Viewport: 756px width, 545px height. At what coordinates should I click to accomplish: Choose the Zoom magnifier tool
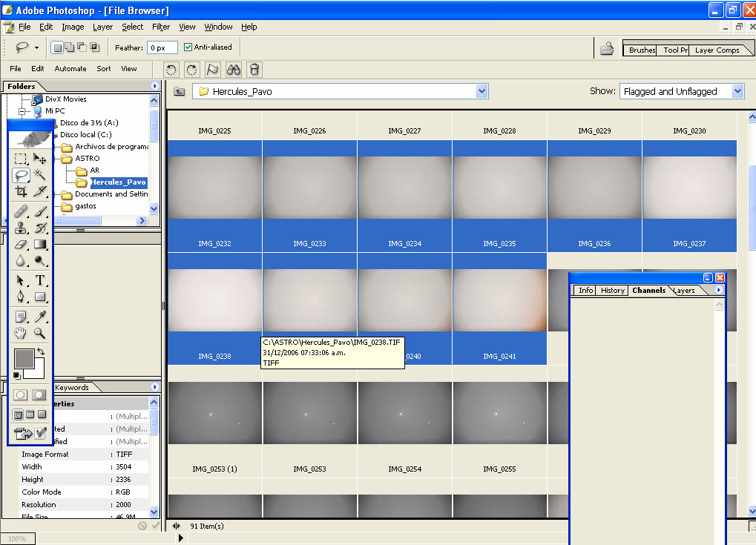point(40,333)
